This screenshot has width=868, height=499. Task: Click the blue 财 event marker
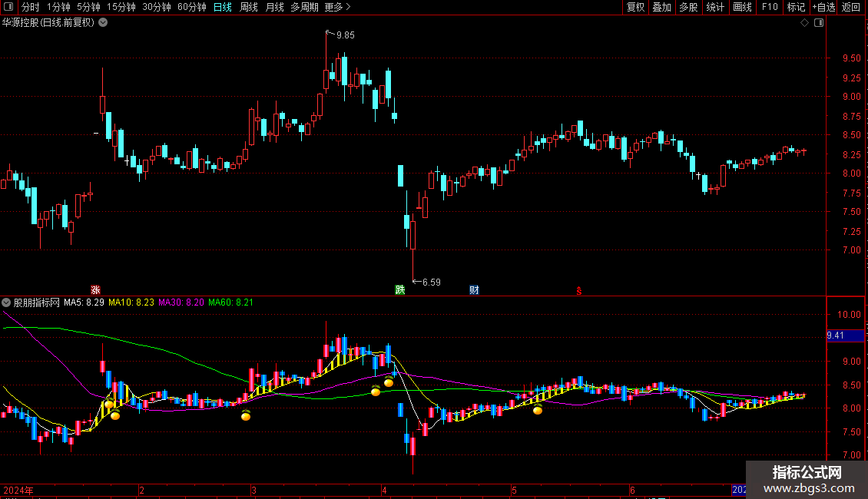point(475,290)
